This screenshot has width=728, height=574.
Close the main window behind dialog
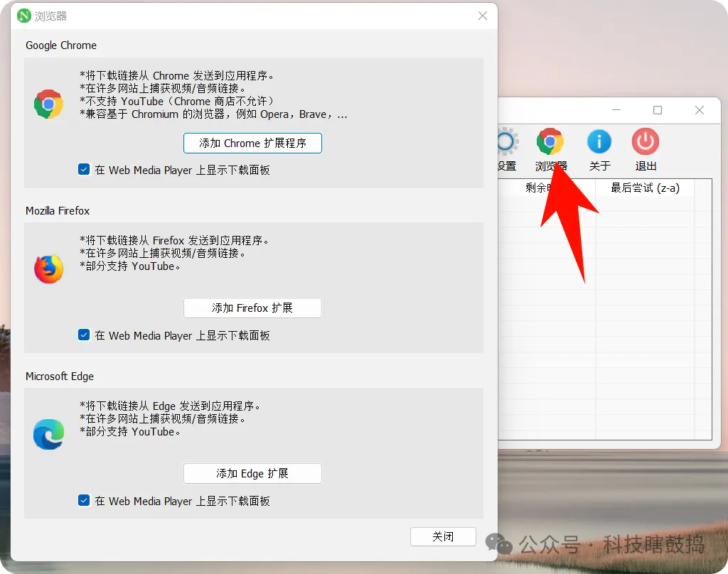click(x=700, y=110)
